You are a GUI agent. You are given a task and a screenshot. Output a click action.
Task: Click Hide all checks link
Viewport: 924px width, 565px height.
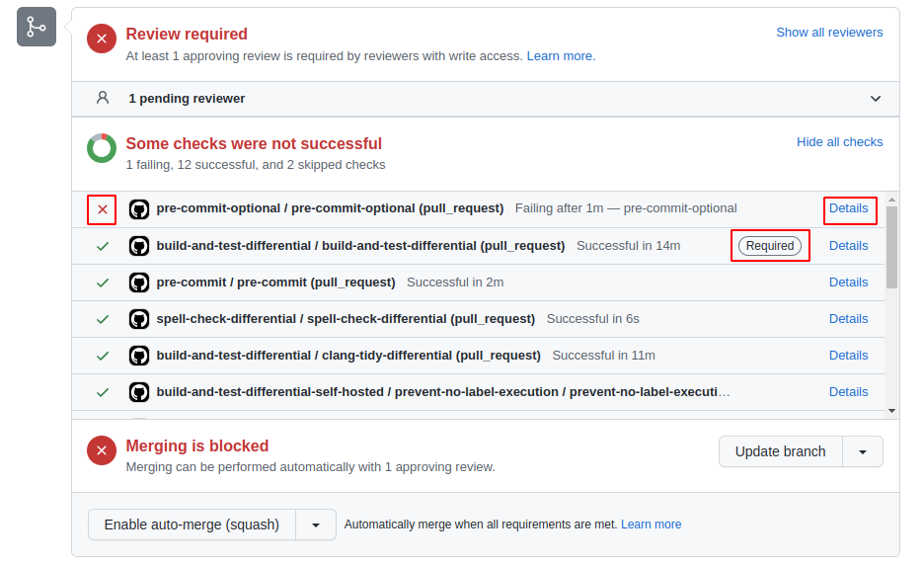(x=839, y=142)
